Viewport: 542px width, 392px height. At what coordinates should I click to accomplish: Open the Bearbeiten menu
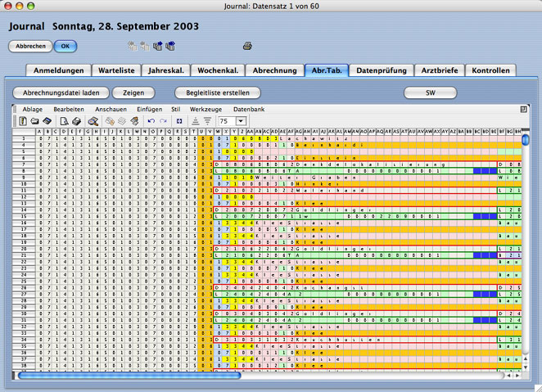69,109
